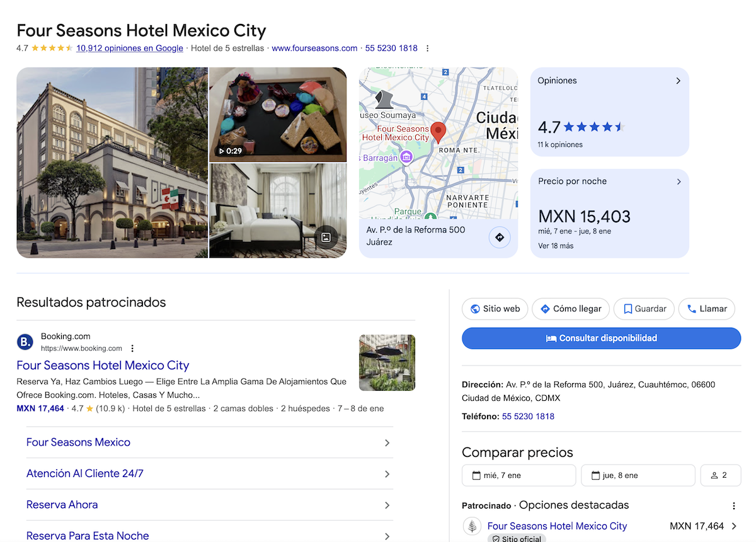
Task: Open the hotel exterior photo
Action: pyautogui.click(x=112, y=163)
